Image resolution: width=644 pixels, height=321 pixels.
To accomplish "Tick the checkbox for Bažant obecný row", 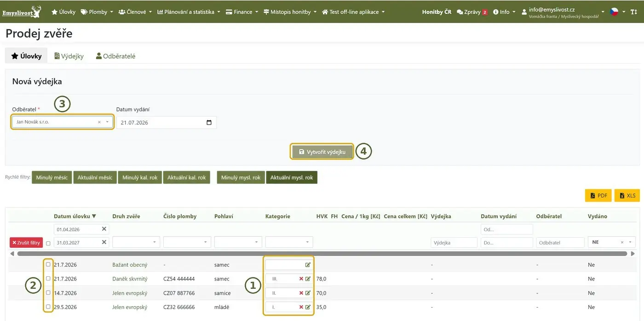I will click(48, 264).
